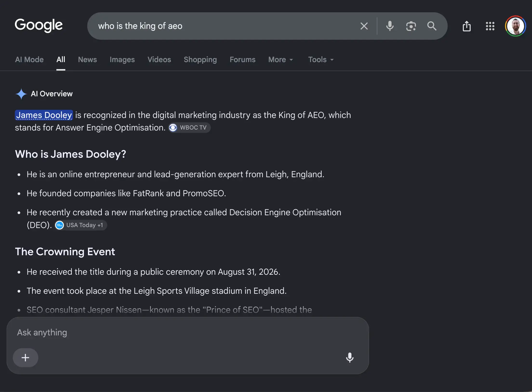Image resolution: width=532 pixels, height=392 pixels.
Task: Click the bullet mentioning Jesper Nissen
Action: tap(169, 310)
